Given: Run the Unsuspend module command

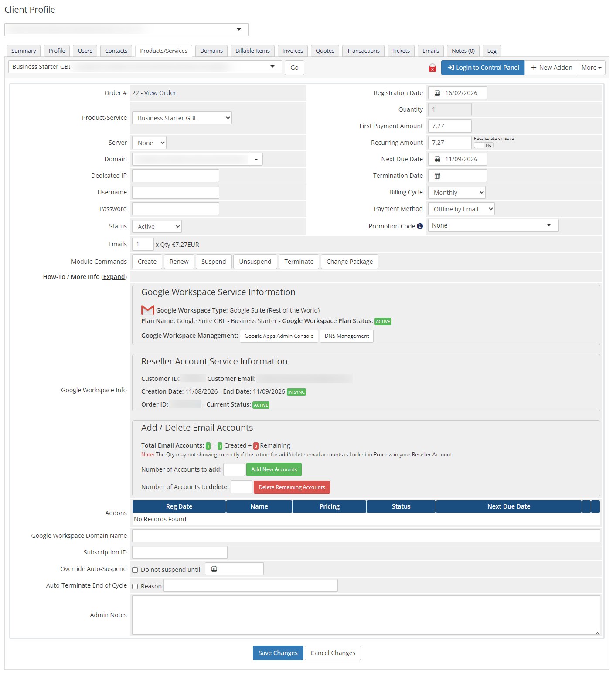Looking at the screenshot, I should click(x=255, y=262).
